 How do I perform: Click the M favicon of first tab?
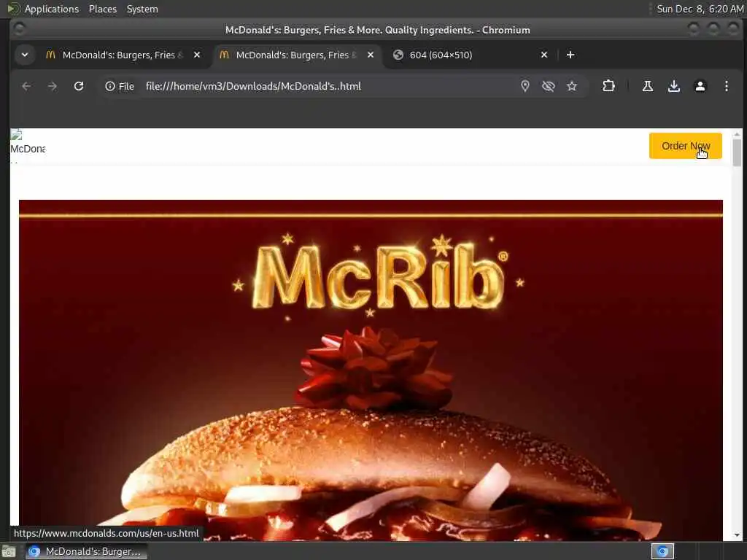[x=50, y=55]
